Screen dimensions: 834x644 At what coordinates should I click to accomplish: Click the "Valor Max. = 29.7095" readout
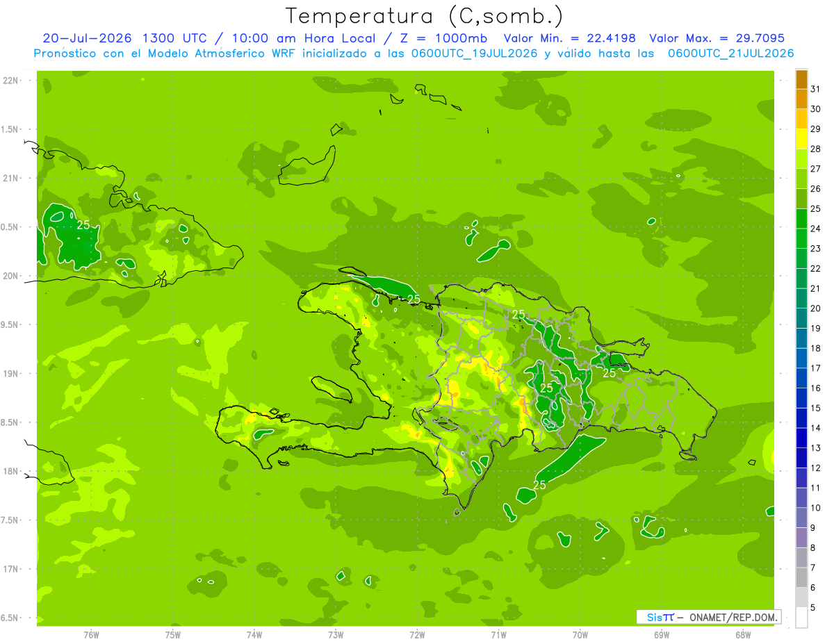tap(717, 38)
